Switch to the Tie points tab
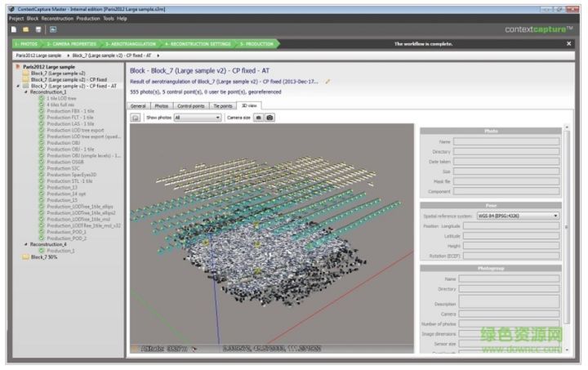588x370 pixels. [x=222, y=105]
